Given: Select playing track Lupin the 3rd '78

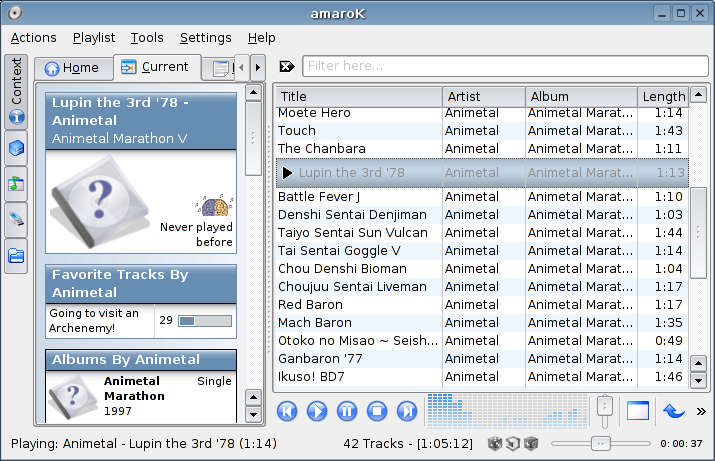Looking at the screenshot, I should (482, 173).
